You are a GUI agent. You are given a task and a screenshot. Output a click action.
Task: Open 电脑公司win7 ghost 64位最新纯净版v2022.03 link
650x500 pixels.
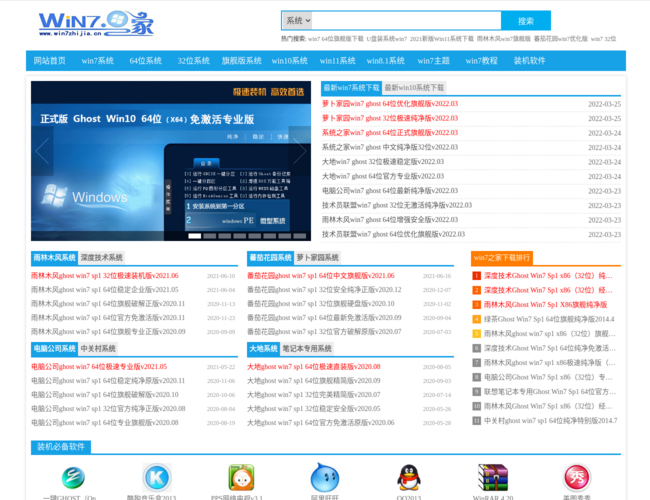(x=390, y=191)
